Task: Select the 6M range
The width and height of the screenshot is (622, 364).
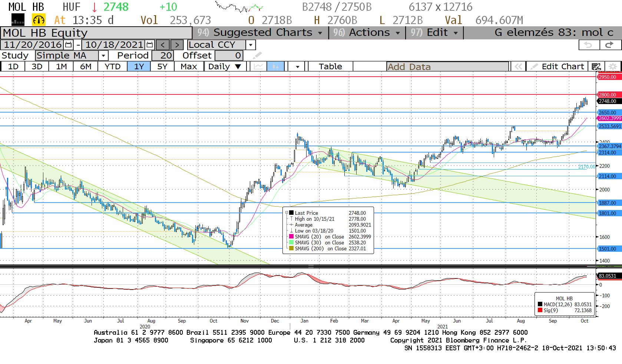Action: (86, 67)
